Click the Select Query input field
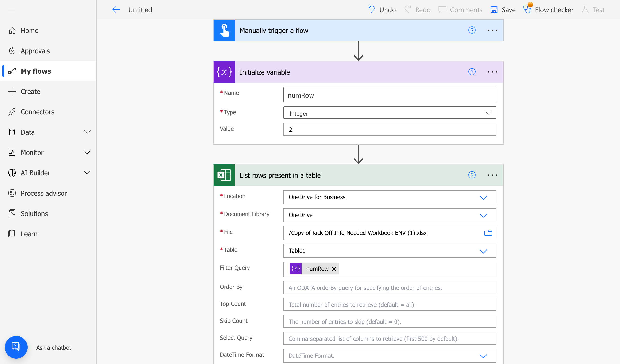This screenshot has width=620, height=364. coord(390,338)
